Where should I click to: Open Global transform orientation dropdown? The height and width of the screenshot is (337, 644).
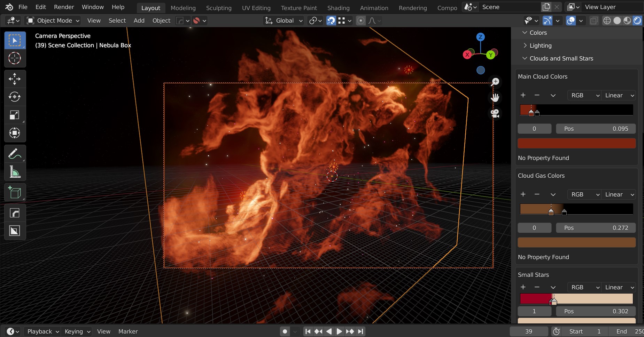click(x=284, y=21)
